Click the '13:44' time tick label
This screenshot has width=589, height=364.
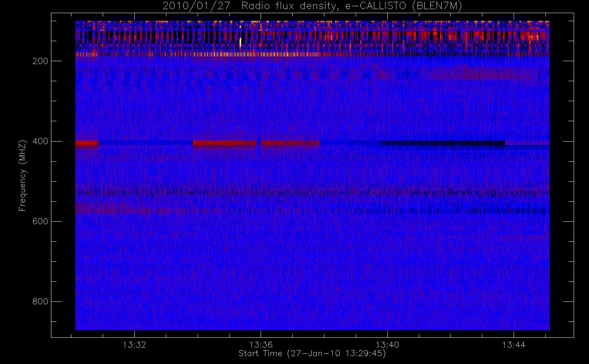(x=514, y=345)
